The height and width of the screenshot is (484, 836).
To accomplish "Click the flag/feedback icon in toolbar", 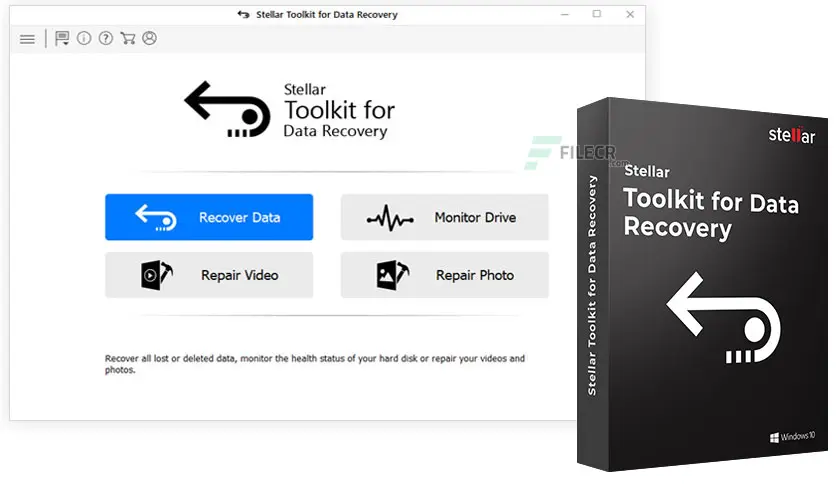I will [62, 38].
